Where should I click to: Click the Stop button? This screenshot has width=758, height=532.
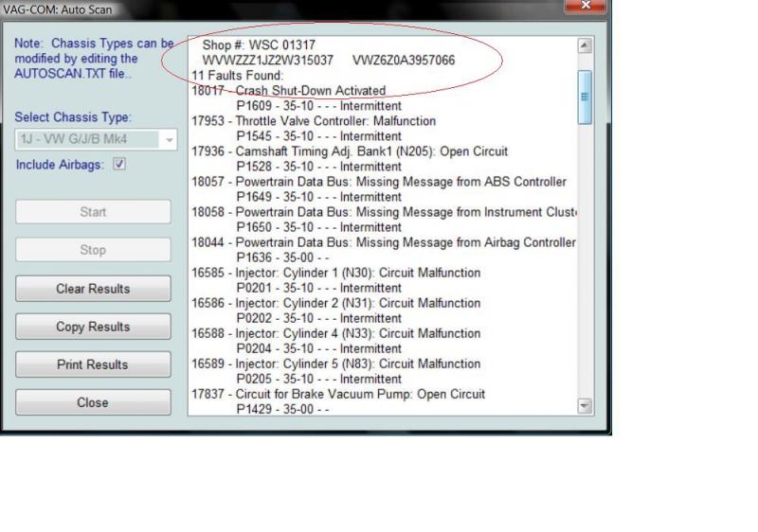coord(93,250)
